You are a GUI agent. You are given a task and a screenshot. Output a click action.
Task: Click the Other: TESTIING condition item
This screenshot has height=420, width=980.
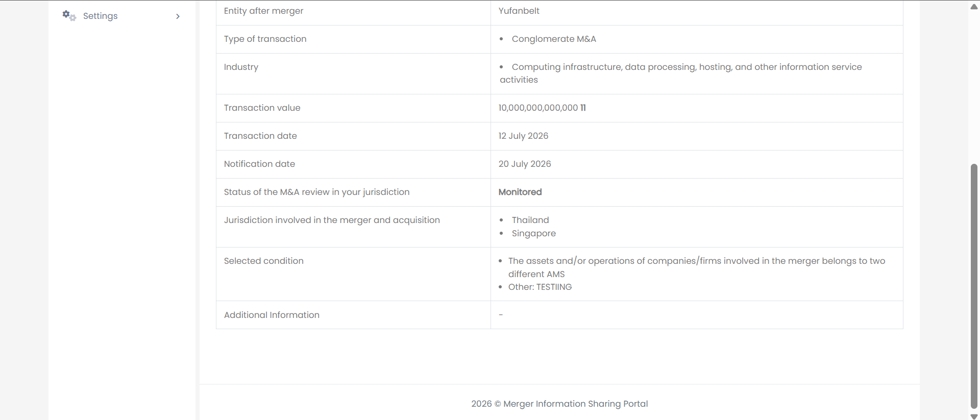[540, 287]
